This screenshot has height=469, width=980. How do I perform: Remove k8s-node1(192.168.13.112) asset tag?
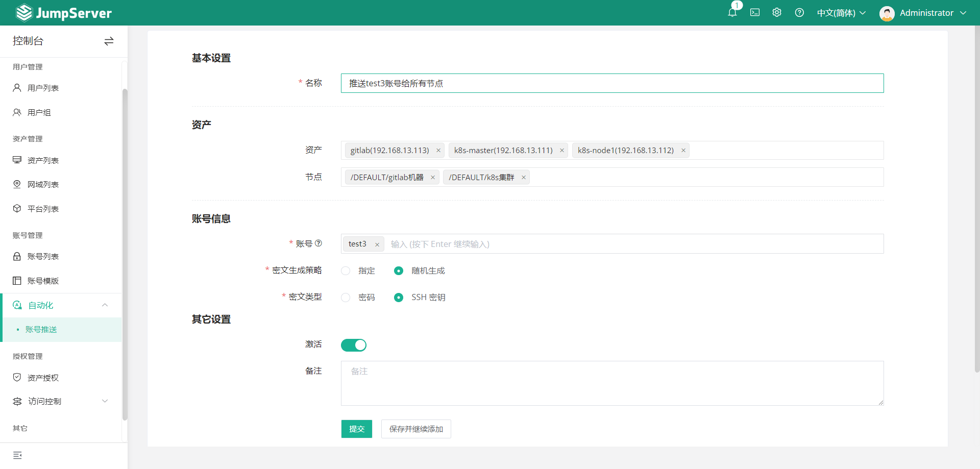coord(683,151)
